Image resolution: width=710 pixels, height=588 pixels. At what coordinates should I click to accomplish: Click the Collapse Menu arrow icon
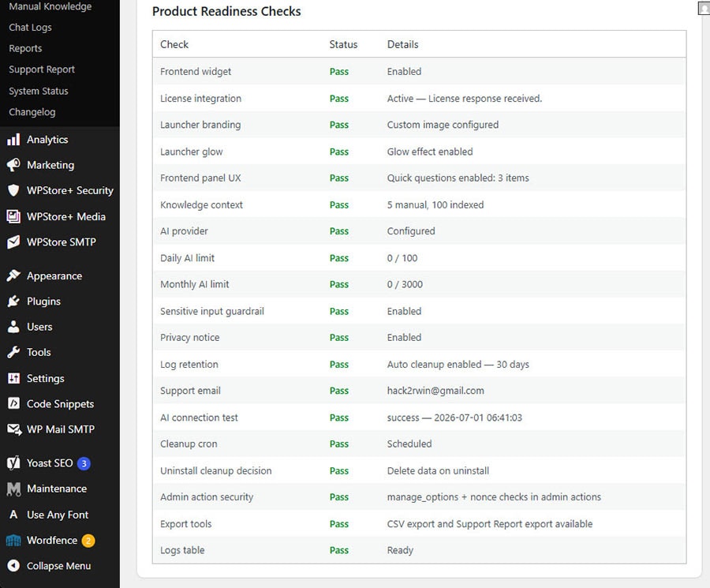[x=13, y=566]
